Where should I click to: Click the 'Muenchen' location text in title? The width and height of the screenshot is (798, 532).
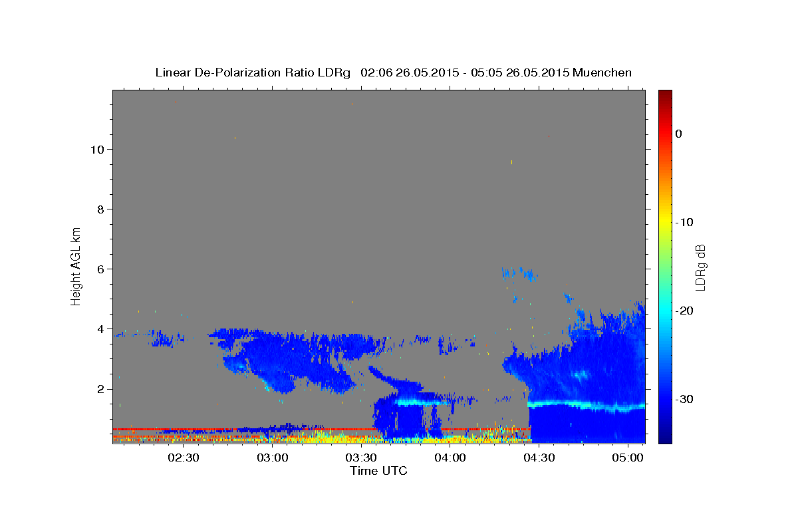(602, 72)
